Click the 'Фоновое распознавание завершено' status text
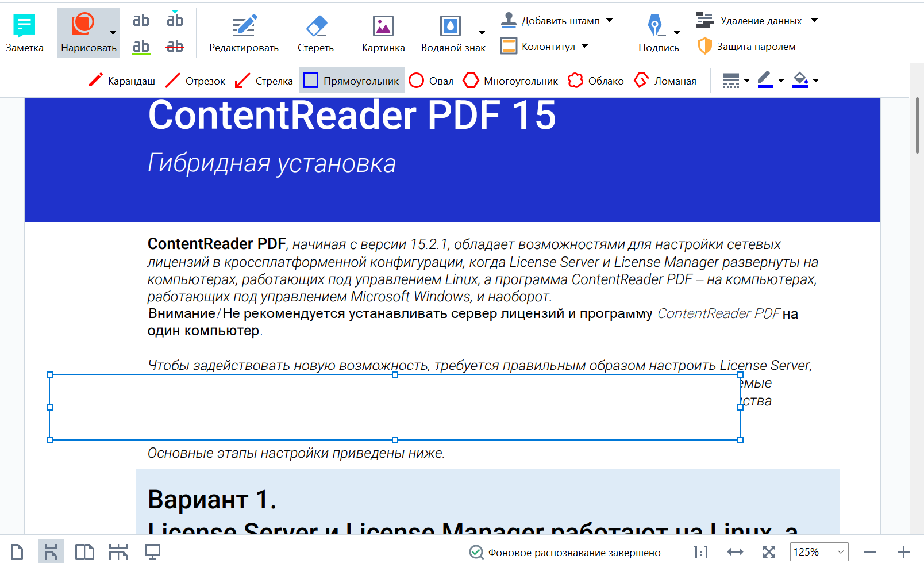This screenshot has height=563, width=924. pyautogui.click(x=575, y=553)
